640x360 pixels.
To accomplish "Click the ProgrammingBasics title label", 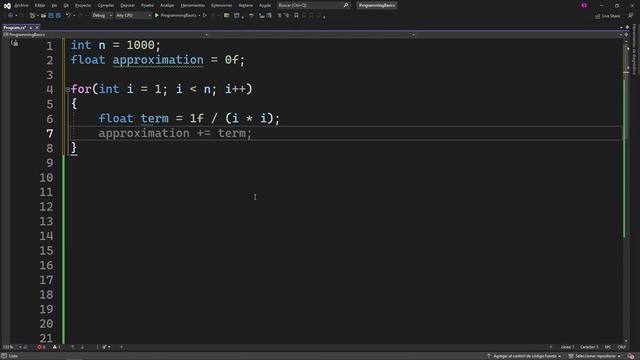I will (377, 5).
